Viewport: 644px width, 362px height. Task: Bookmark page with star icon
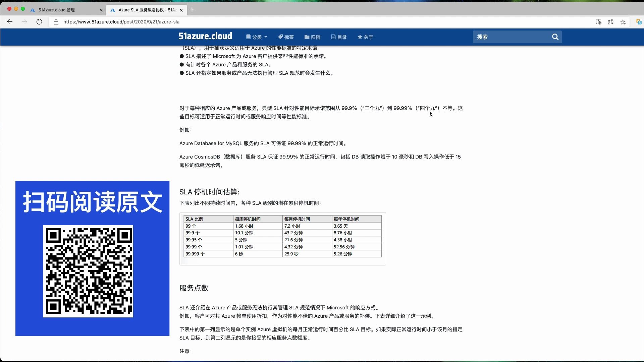pos(623,22)
